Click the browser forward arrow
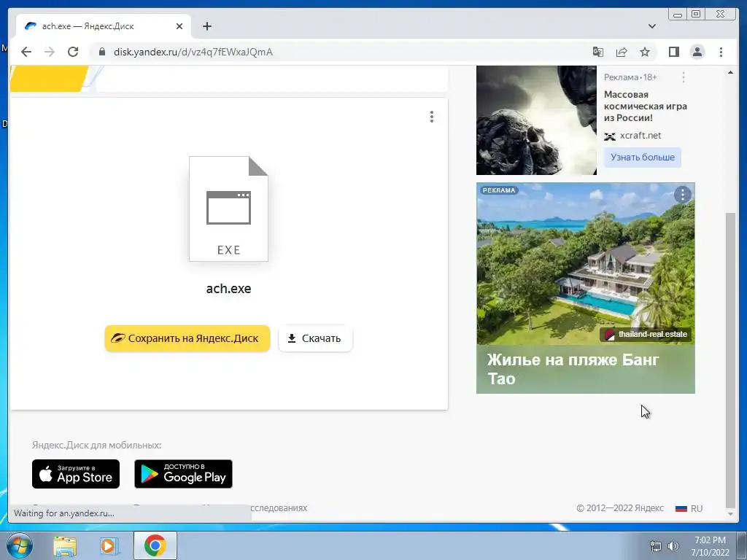This screenshot has height=560, width=747. (50, 52)
